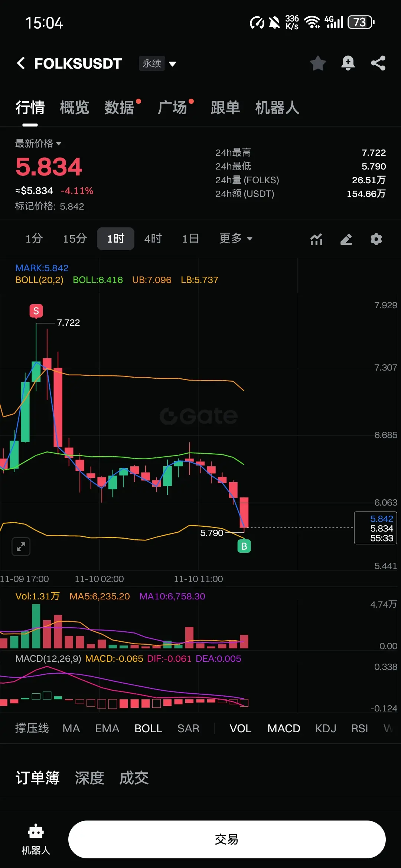
Task: Tap the -4.11% change value
Action: coord(77,191)
